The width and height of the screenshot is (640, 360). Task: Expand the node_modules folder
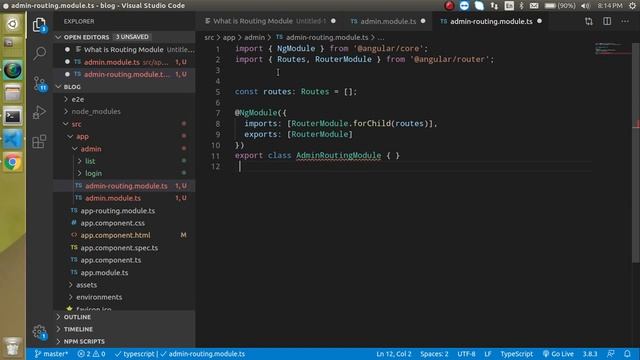[124, 111]
